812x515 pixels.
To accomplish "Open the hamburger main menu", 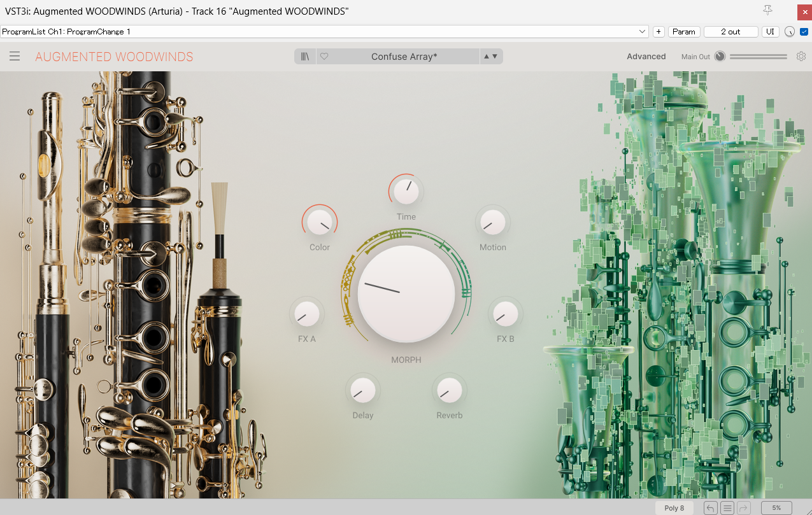I will click(15, 57).
